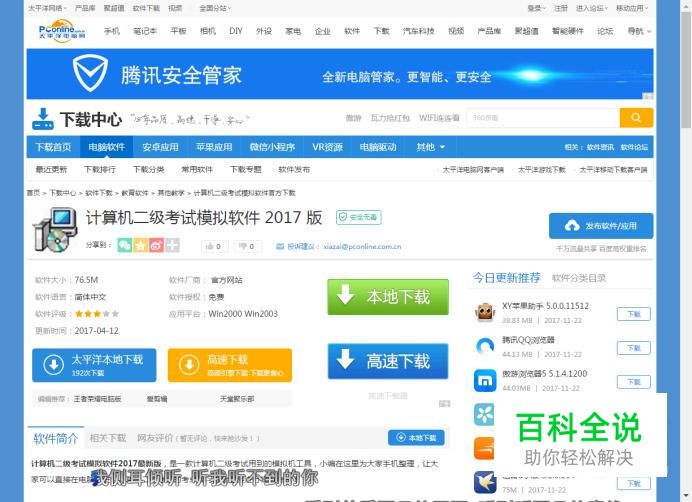Share via the red Weibo icon
This screenshot has width=692, height=502.
pos(156,245)
